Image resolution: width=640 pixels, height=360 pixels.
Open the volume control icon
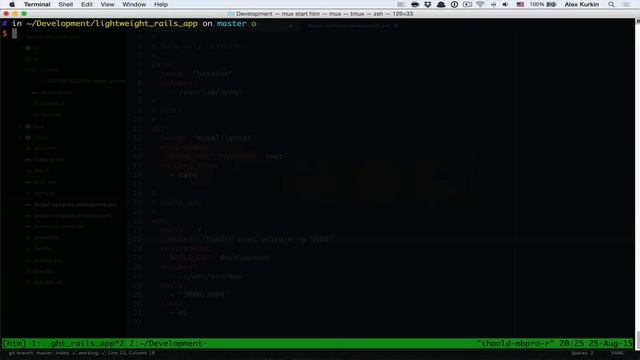[506, 4]
